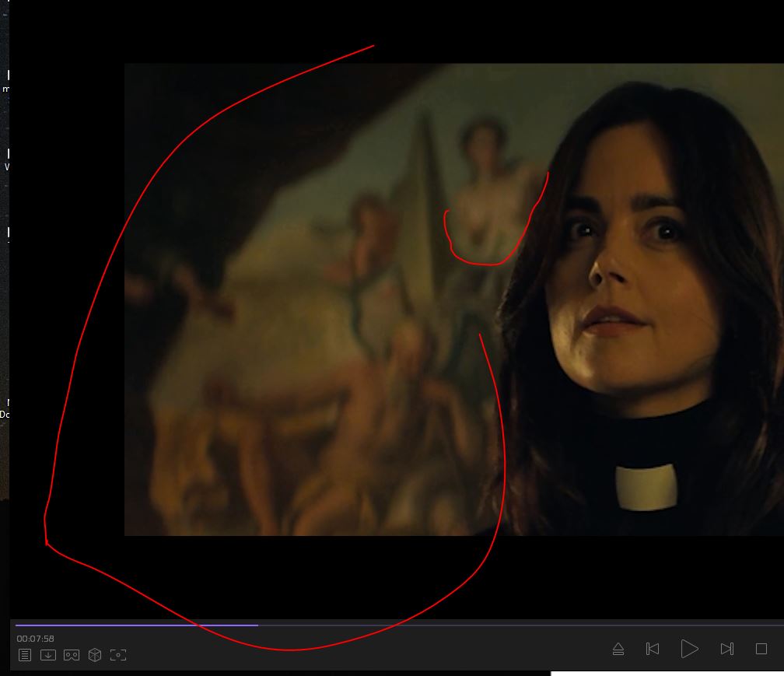Click the download-to-tray icon below timestamp
The height and width of the screenshot is (676, 784).
48,655
